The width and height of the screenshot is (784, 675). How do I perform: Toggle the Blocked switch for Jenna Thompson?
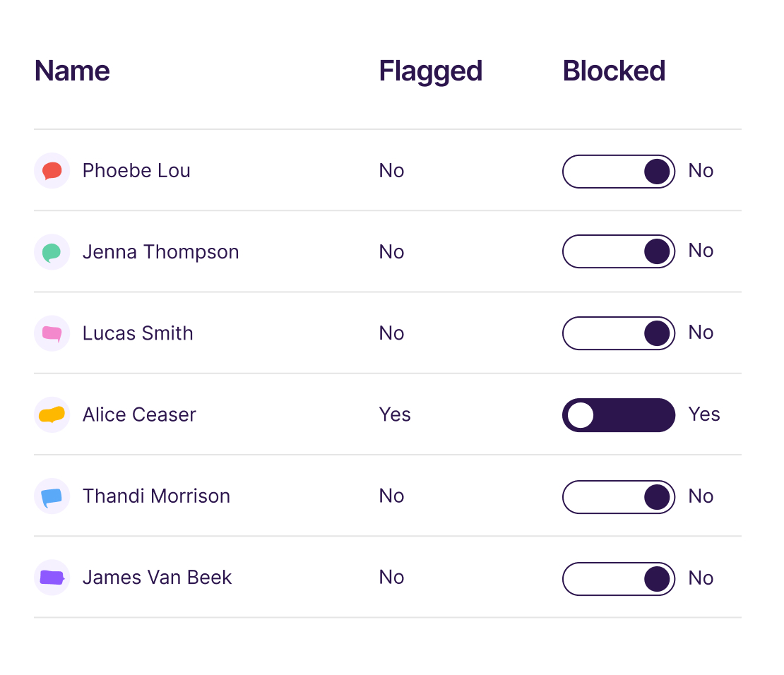coord(619,251)
